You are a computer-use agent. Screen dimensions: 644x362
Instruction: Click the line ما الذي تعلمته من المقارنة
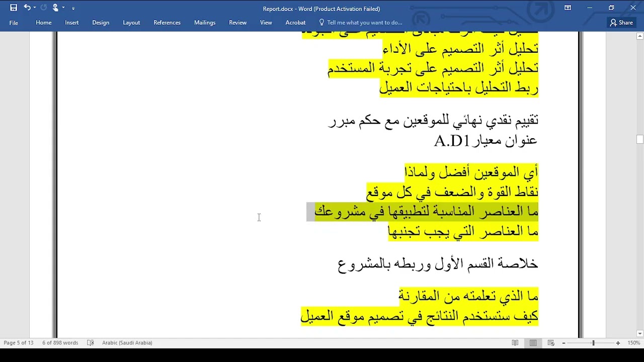(x=468, y=296)
